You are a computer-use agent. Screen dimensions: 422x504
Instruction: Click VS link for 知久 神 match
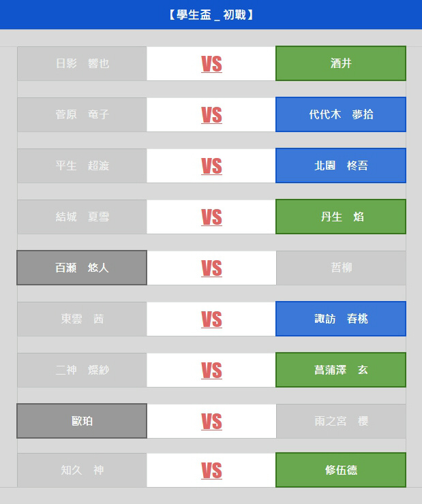[x=211, y=470]
